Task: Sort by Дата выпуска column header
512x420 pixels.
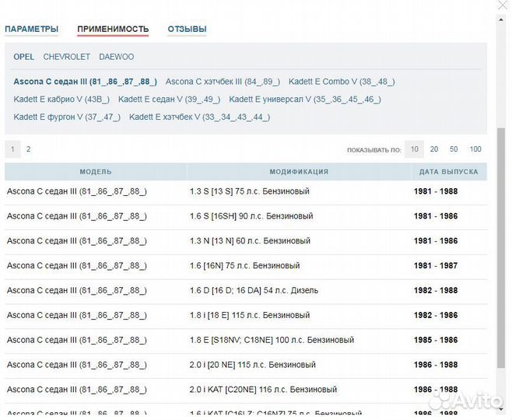Action: click(x=449, y=172)
